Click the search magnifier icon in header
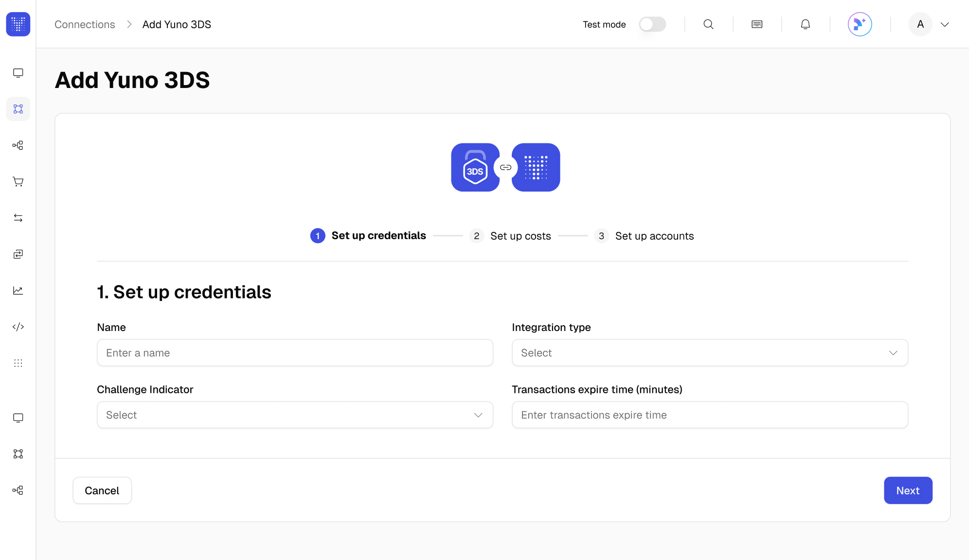The width and height of the screenshot is (969, 560). point(708,24)
